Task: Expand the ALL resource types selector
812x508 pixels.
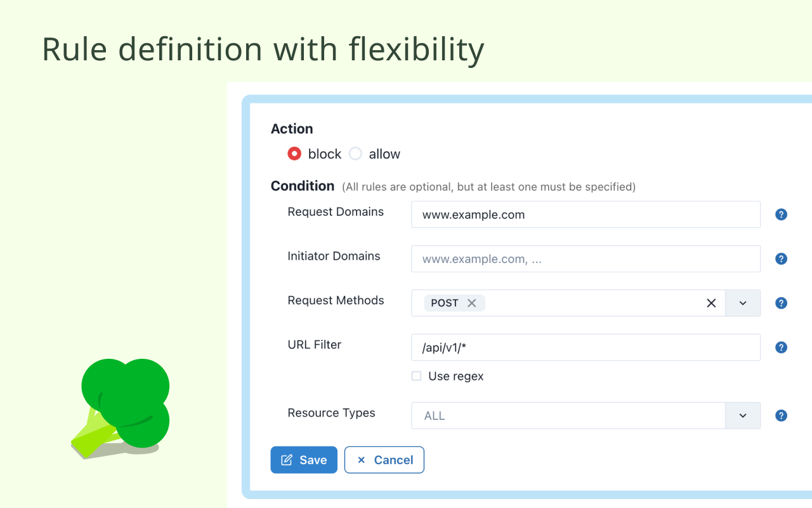Action: click(x=742, y=415)
